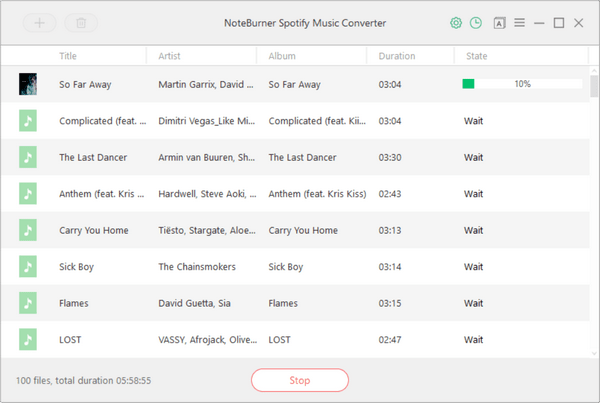Click the music icon for Sick Boy
The image size is (600, 403).
28,266
